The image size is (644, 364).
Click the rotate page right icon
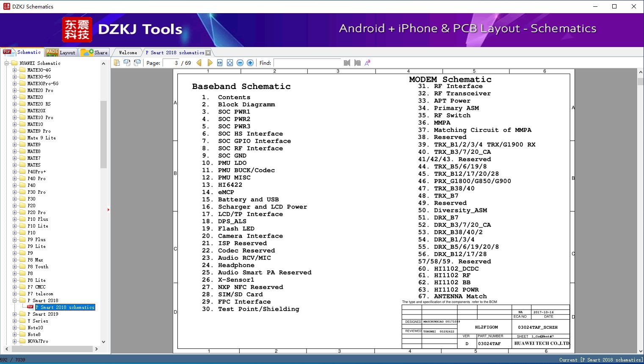[137, 63]
